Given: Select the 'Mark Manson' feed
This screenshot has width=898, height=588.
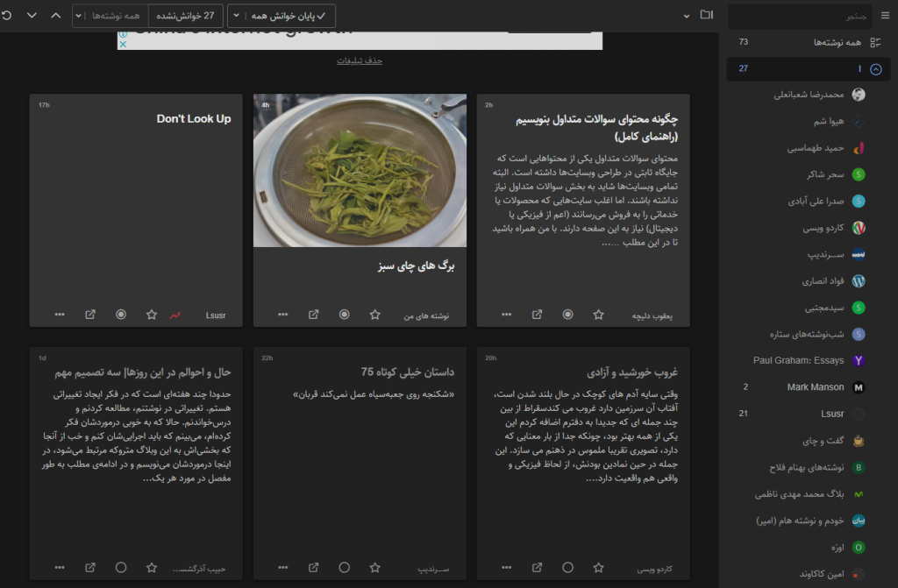Looking at the screenshot, I should pos(816,387).
